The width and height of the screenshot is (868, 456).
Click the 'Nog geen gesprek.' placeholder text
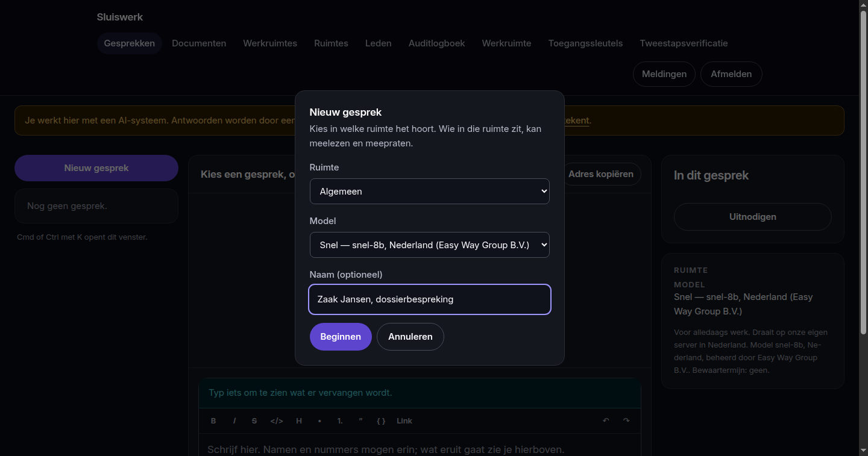67,206
